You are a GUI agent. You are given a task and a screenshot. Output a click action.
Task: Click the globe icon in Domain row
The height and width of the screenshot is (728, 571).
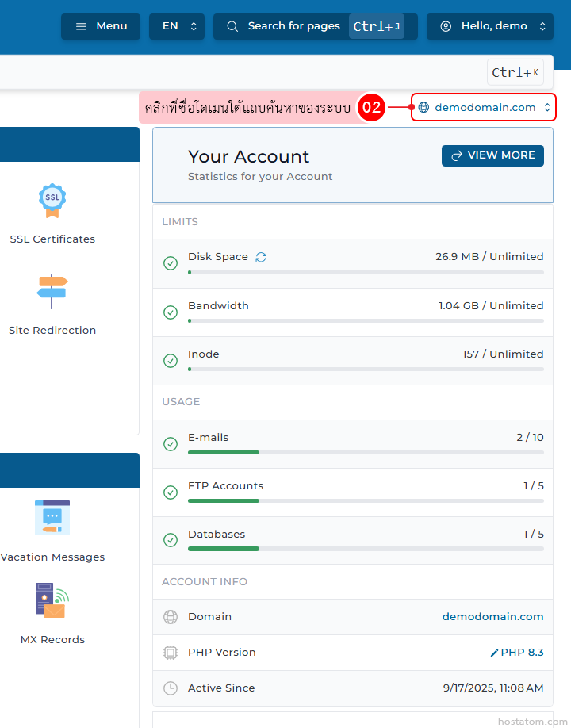(x=170, y=617)
